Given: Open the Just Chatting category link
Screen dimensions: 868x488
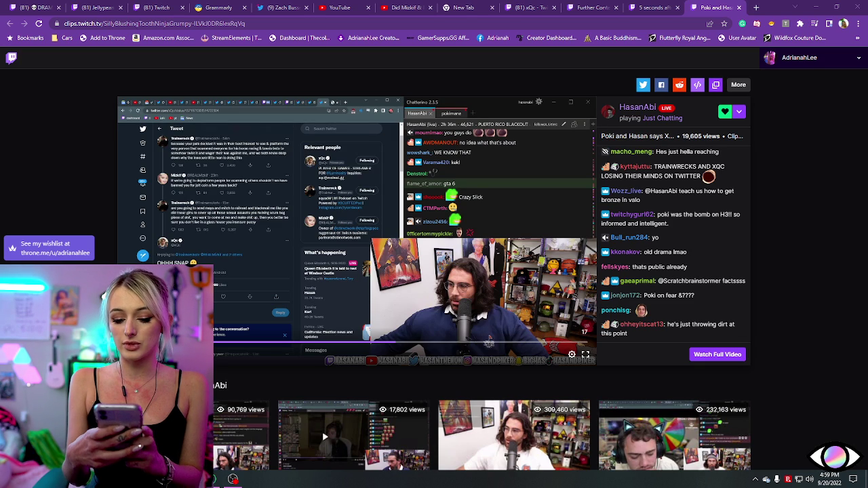Looking at the screenshot, I should click(663, 118).
